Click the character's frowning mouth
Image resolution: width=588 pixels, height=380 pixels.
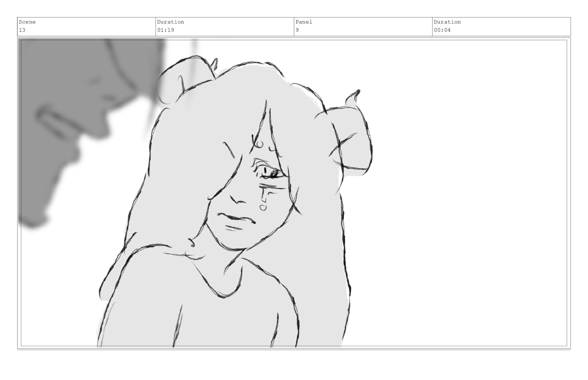(x=236, y=218)
